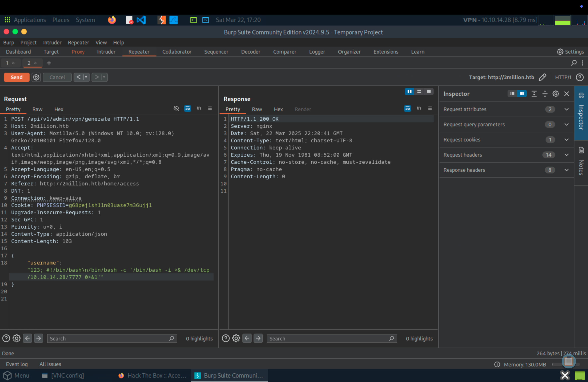Open Response search help icon
The width and height of the screenshot is (588, 382).
[226, 338]
